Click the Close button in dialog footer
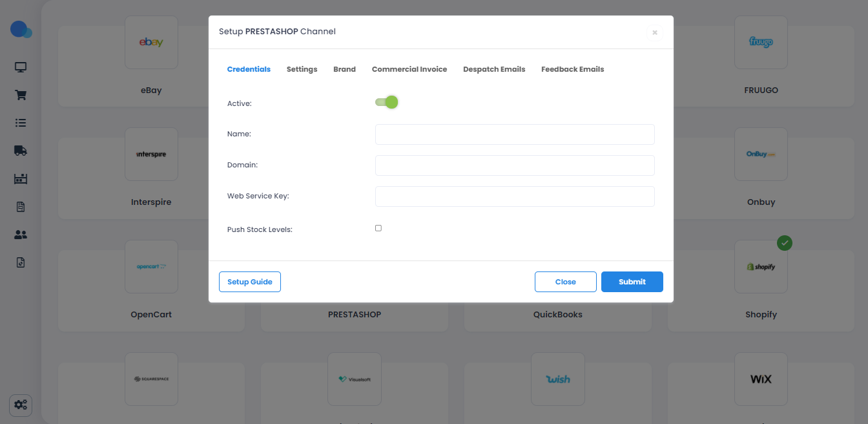This screenshot has width=868, height=424. [x=566, y=282]
